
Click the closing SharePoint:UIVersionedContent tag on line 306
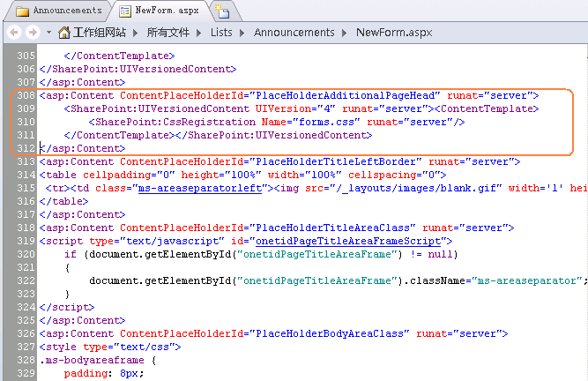[x=138, y=69]
